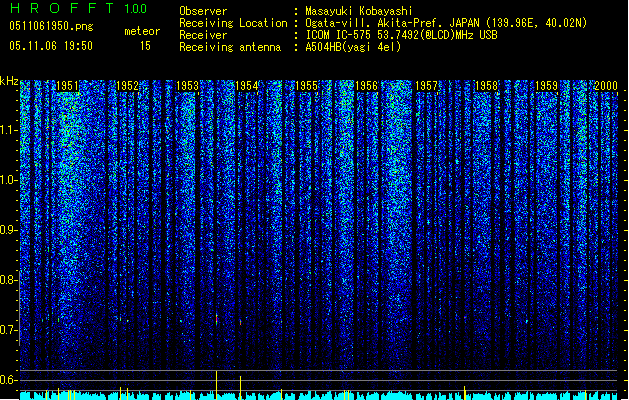Click the 1.0 kHz axis tick label
Screen dimensions: 629x400
click(x=8, y=180)
